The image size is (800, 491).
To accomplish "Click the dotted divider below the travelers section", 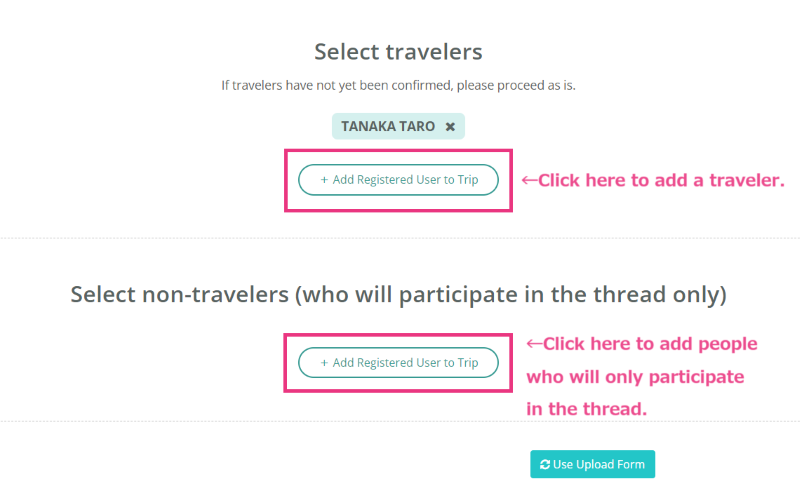I will tap(400, 238).
